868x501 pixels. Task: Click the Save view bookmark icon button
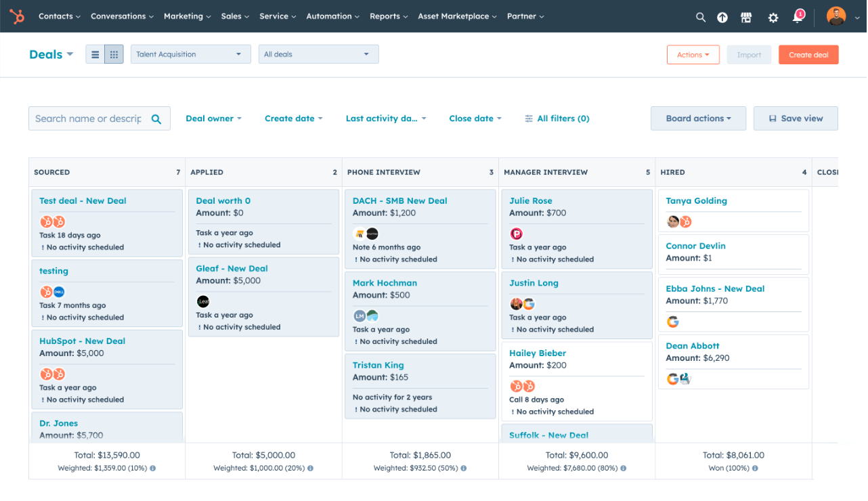(796, 118)
